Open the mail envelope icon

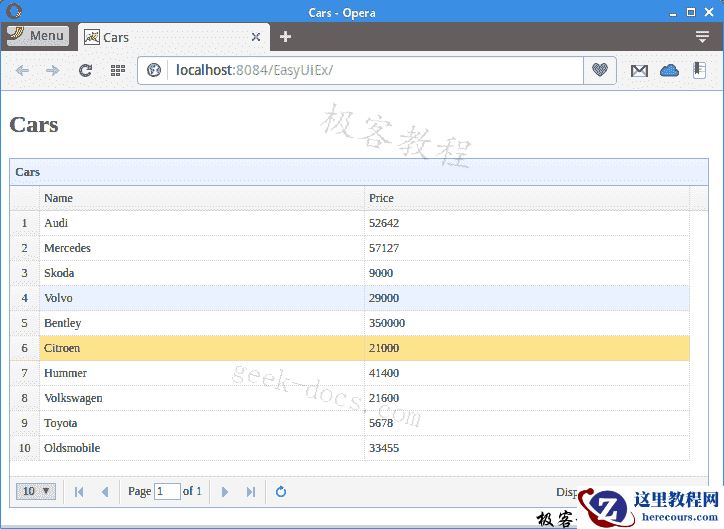(x=639, y=71)
